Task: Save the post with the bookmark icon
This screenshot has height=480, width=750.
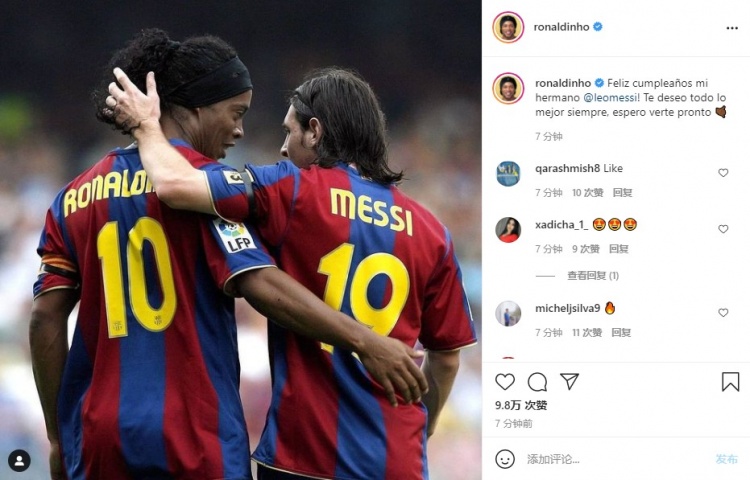Action: [730, 382]
